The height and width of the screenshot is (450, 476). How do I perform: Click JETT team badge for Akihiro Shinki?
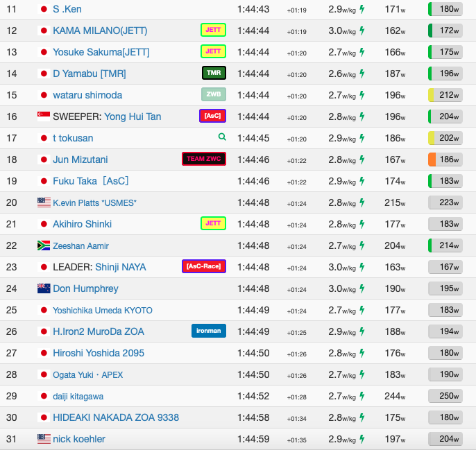click(x=213, y=223)
